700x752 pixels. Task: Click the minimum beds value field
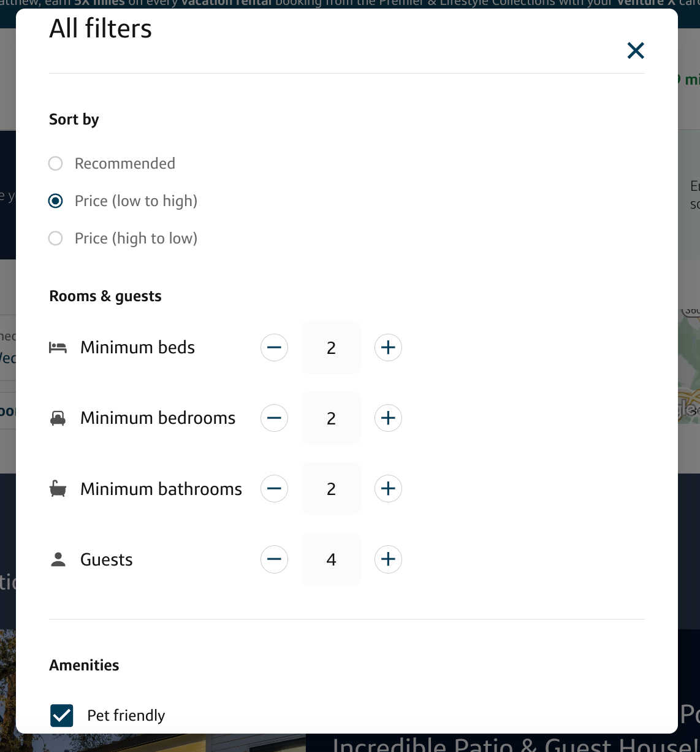click(331, 348)
